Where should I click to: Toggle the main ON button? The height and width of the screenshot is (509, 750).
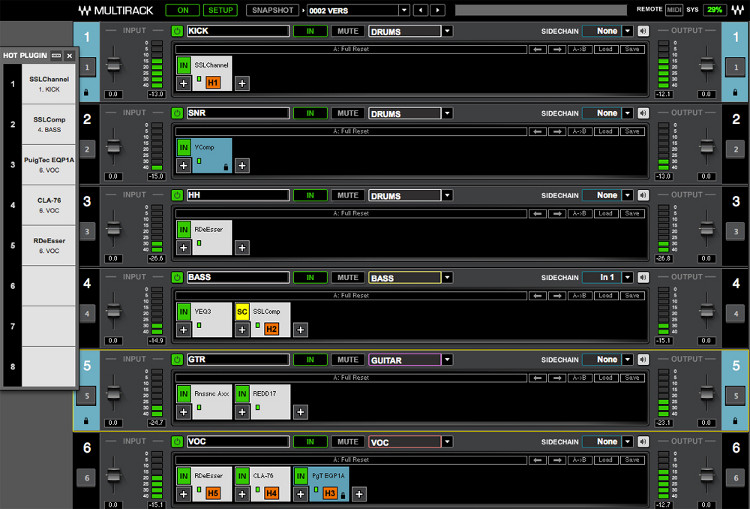point(183,10)
